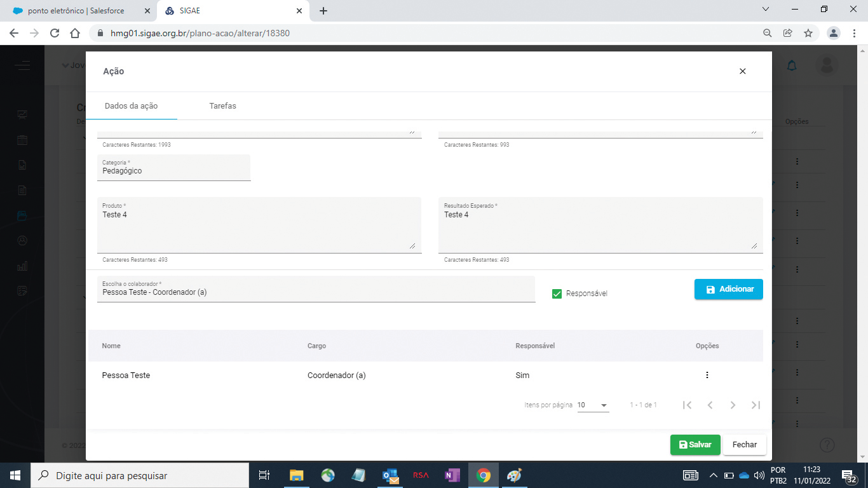Open Task View on the taskbar
Image resolution: width=868 pixels, height=488 pixels.
264,475
